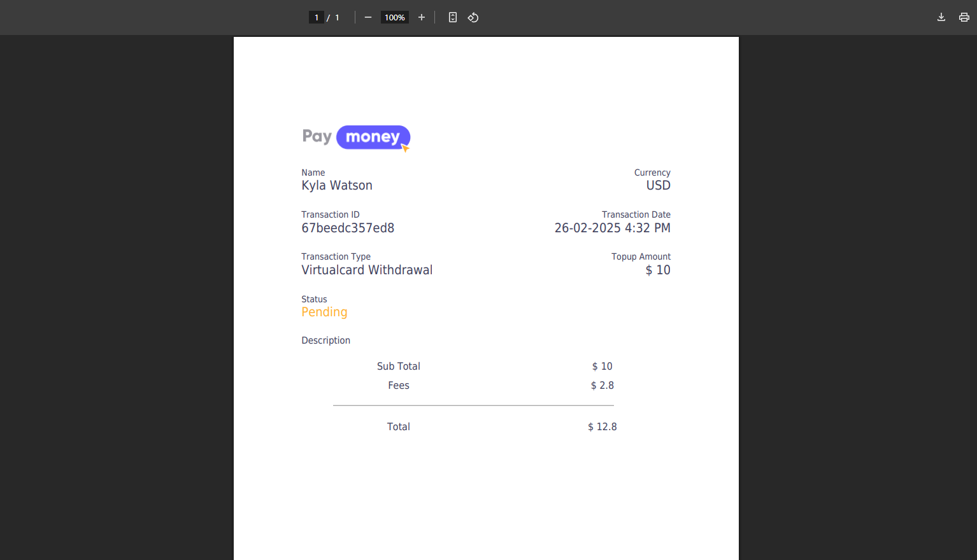This screenshot has width=977, height=560.
Task: Click the Pending status text
Action: coord(324,312)
